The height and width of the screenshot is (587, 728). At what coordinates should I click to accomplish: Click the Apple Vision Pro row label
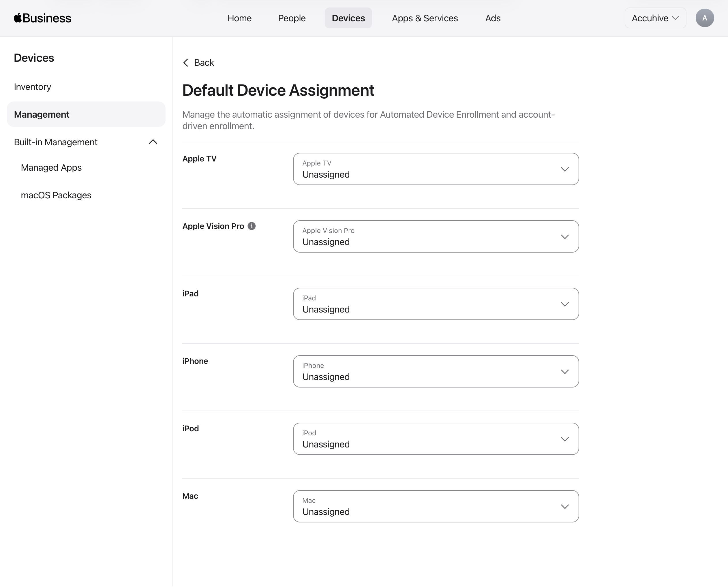coord(213,226)
